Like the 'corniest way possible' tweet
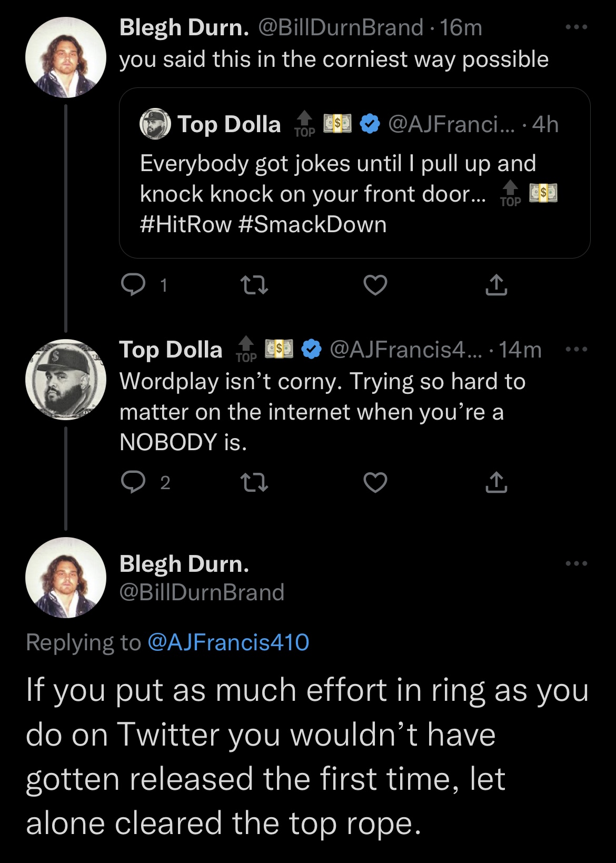This screenshot has width=616, height=863. tap(375, 285)
